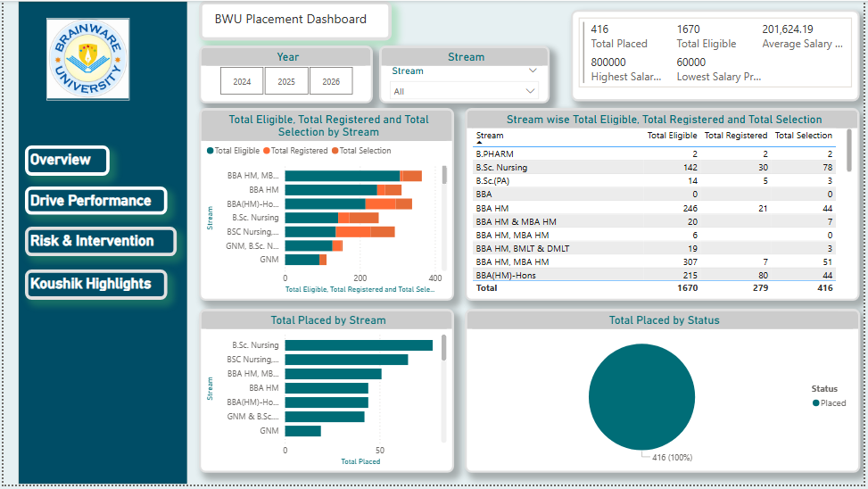
Task: Select BBA(HM)-Hons table row
Action: [655, 275]
